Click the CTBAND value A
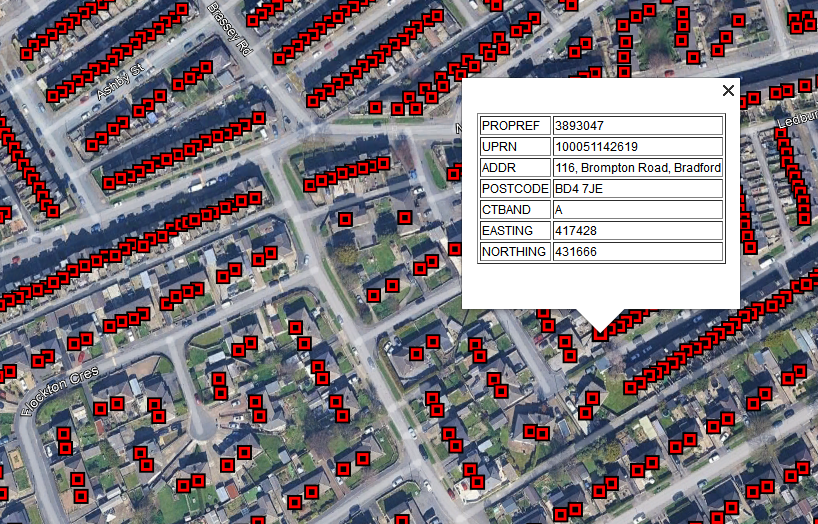 pos(637,210)
